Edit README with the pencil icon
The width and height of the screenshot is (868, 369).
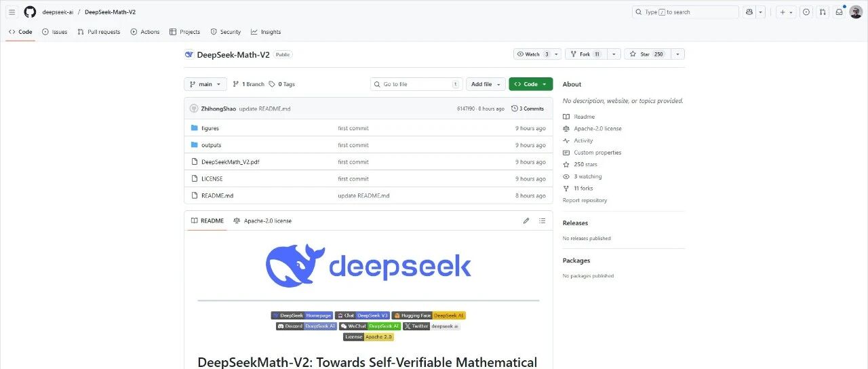[x=526, y=221]
